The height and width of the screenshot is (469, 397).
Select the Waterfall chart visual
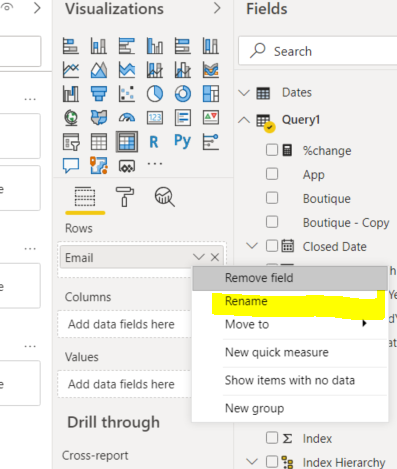[71, 94]
